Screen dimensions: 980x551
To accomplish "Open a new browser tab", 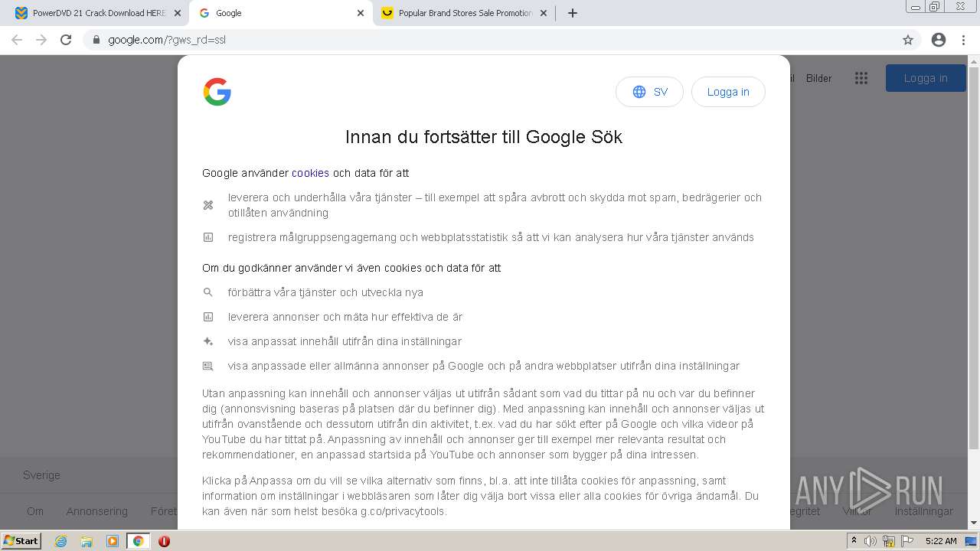I will 572,13.
